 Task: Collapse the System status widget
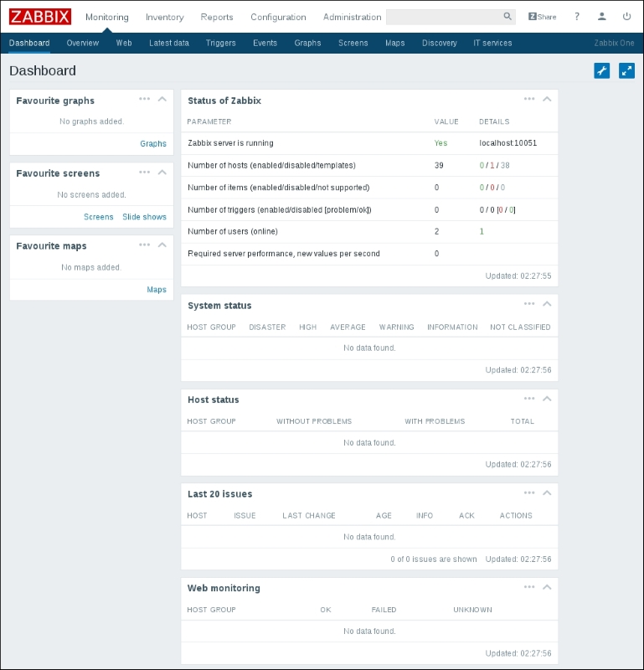tap(547, 304)
